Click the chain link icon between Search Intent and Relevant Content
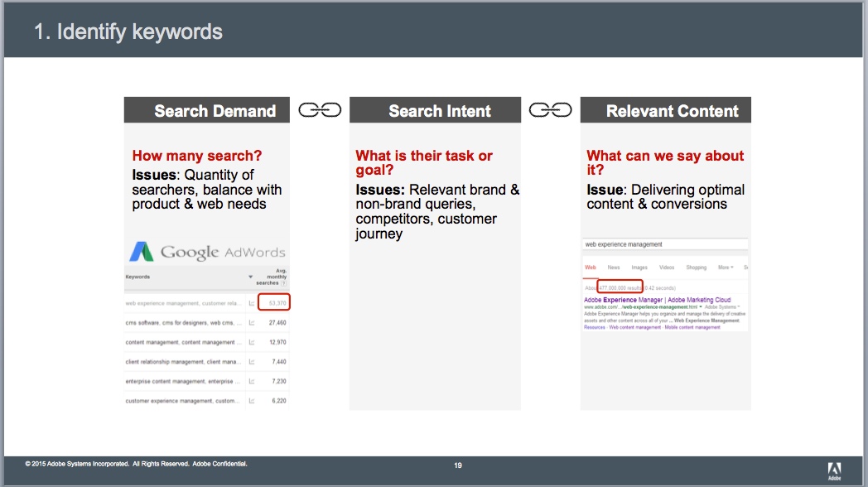Viewport: 868px width, 487px height. [551, 108]
